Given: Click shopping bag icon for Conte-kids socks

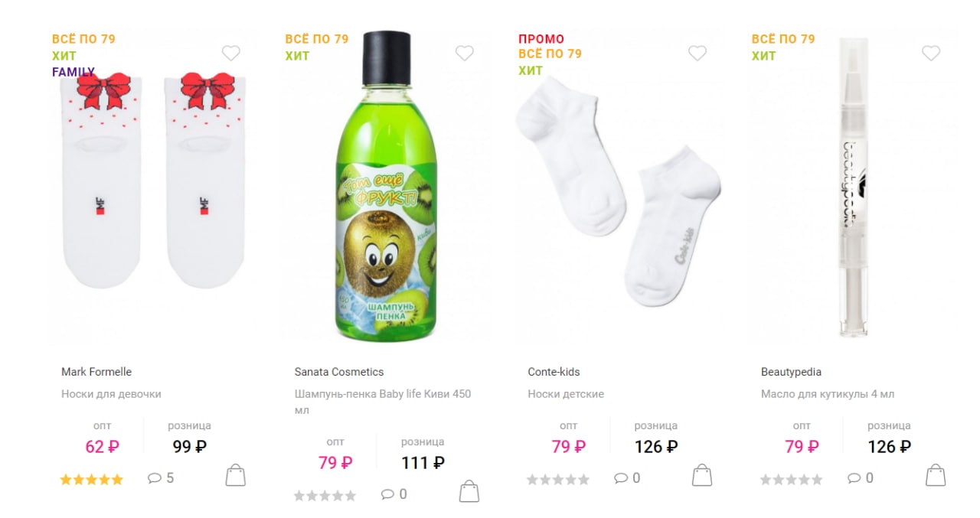Looking at the screenshot, I should (x=702, y=475).
